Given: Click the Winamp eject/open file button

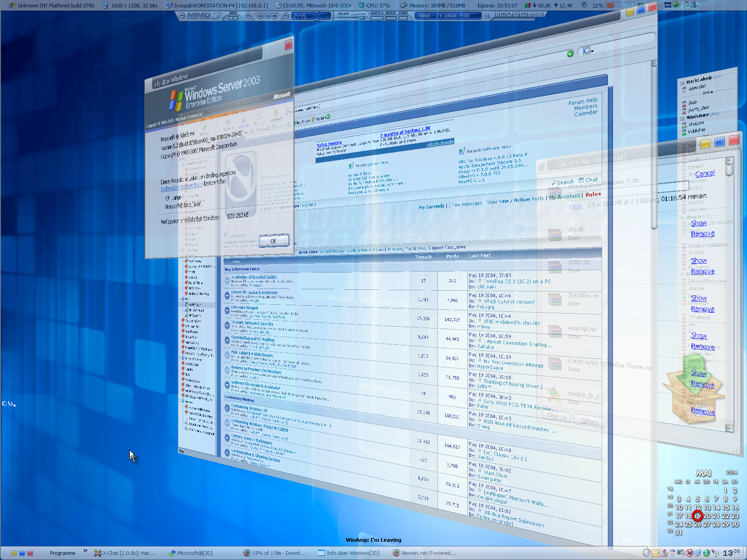Looking at the screenshot, I should click(x=233, y=18).
